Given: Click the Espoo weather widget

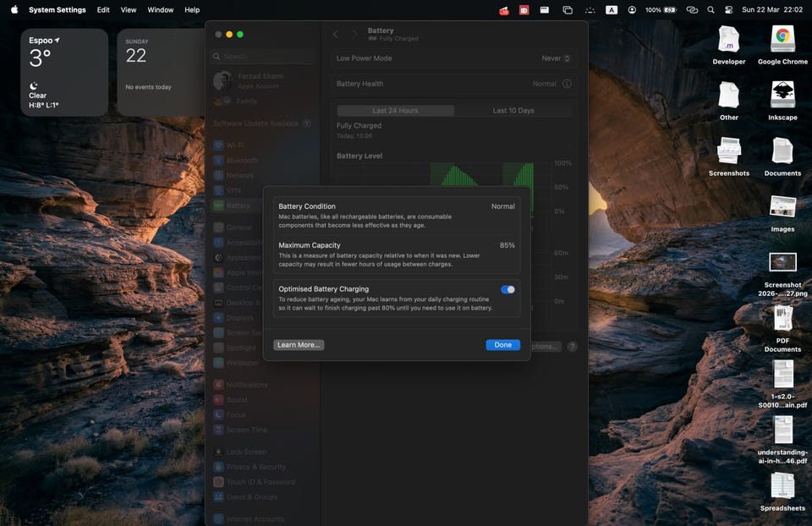Looking at the screenshot, I should 64,72.
